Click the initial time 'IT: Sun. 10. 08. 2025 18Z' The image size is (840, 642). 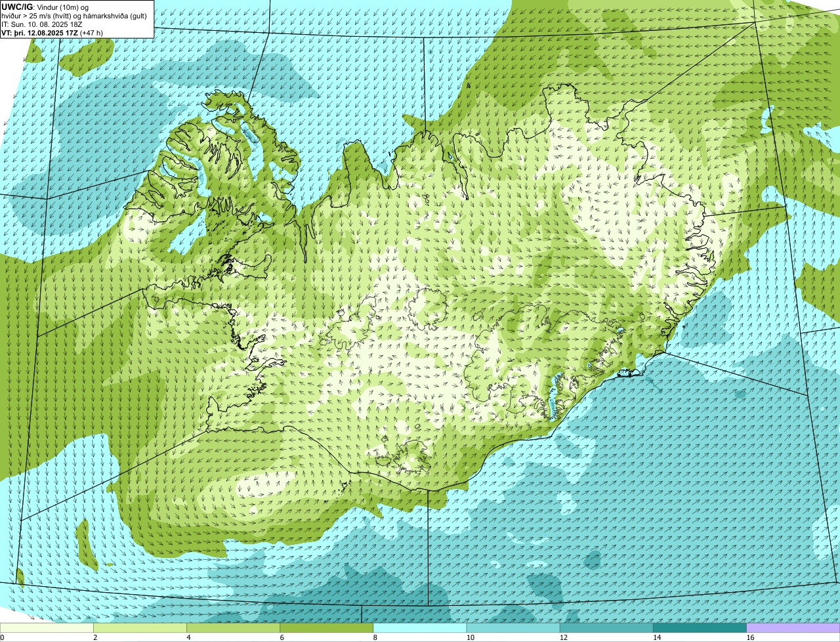click(42, 24)
